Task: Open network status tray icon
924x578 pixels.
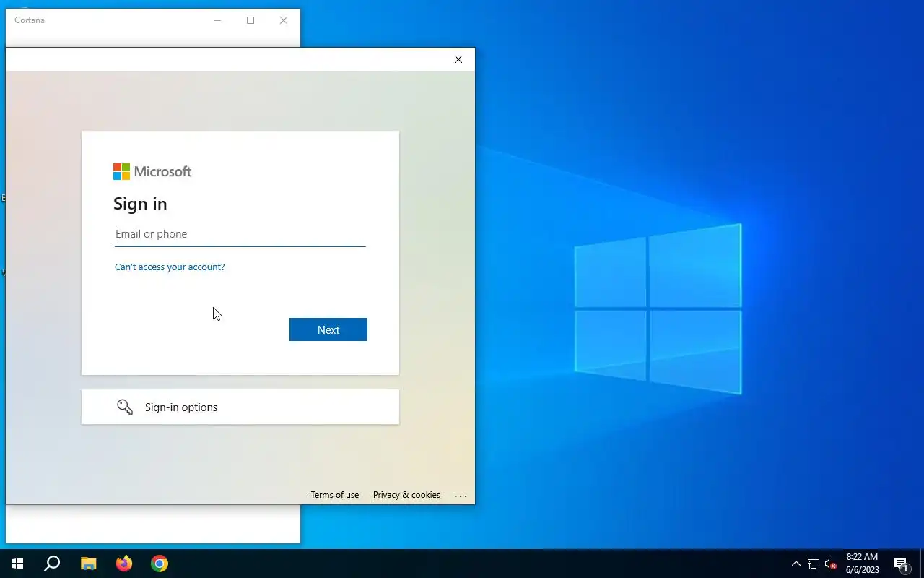Action: [x=814, y=564]
